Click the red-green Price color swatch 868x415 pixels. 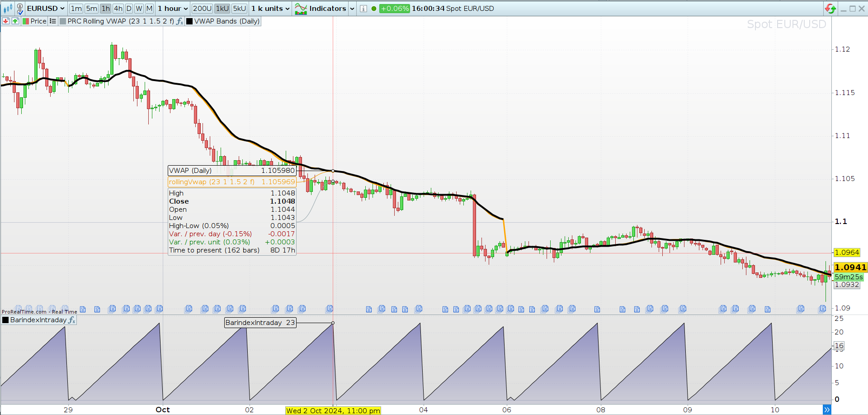click(26, 21)
